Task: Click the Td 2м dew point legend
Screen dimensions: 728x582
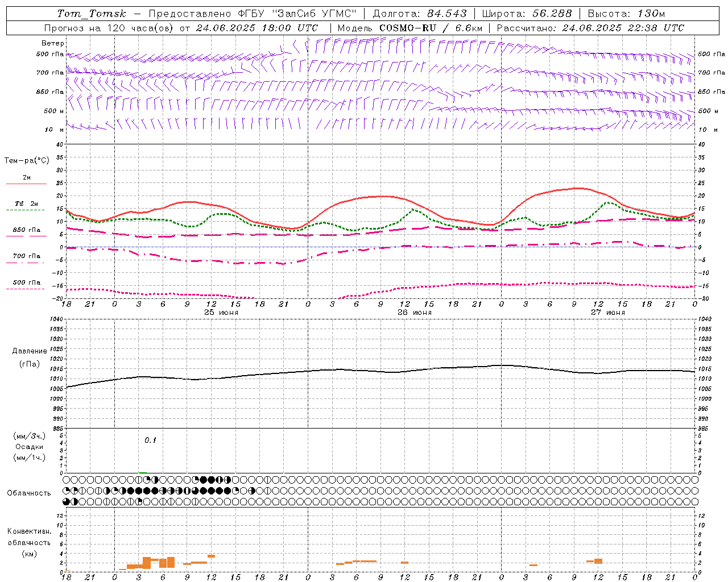Action: [x=27, y=203]
